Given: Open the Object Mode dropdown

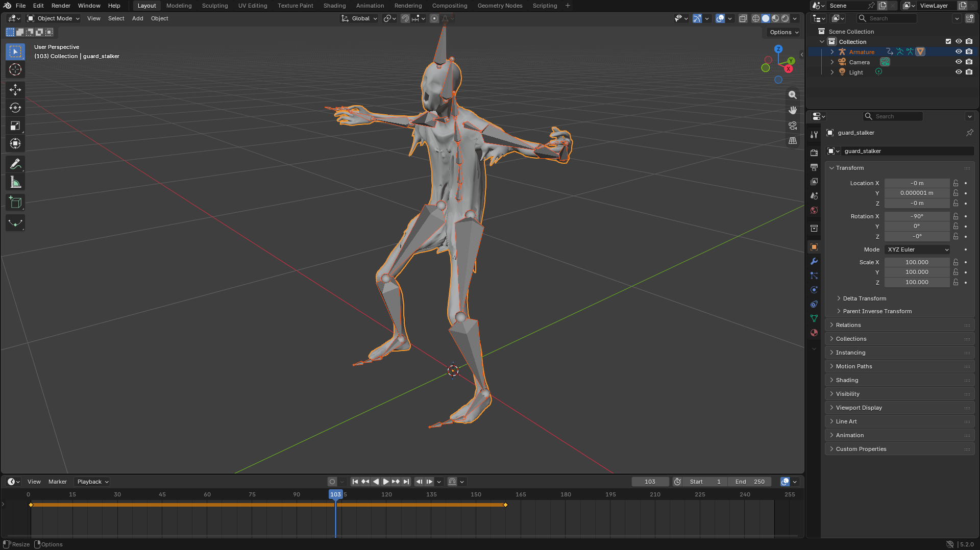Looking at the screenshot, I should point(54,18).
